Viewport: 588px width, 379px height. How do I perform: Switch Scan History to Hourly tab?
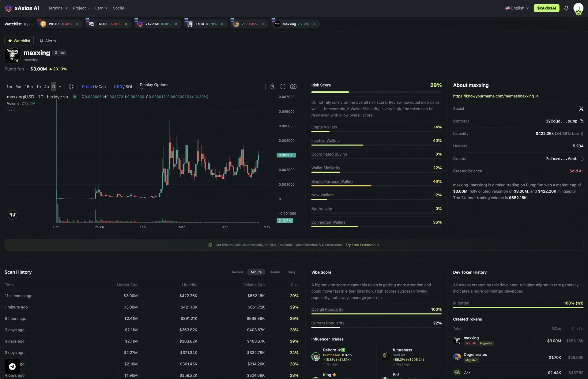tap(274, 272)
